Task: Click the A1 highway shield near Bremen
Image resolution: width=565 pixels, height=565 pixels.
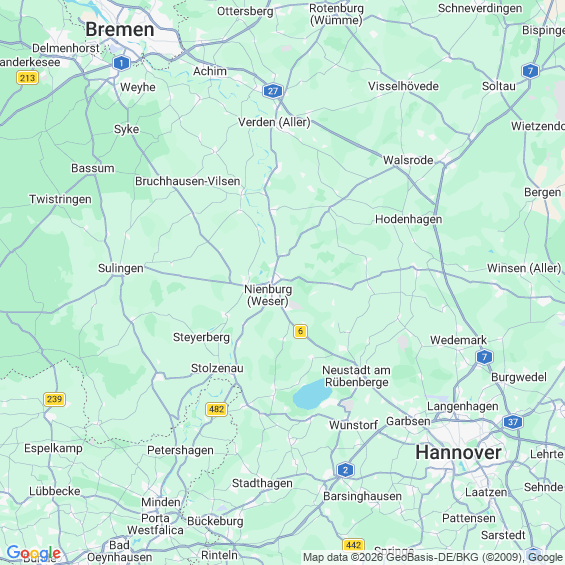Action: (x=121, y=63)
